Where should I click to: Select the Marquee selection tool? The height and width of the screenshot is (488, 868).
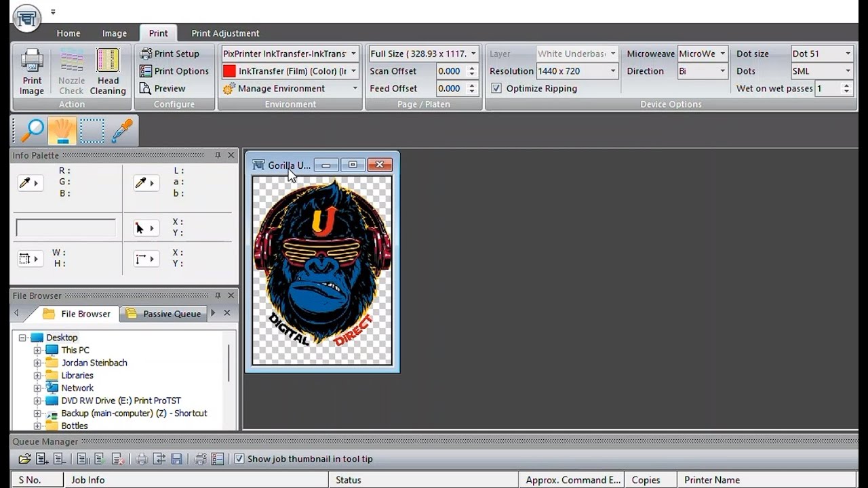(92, 131)
